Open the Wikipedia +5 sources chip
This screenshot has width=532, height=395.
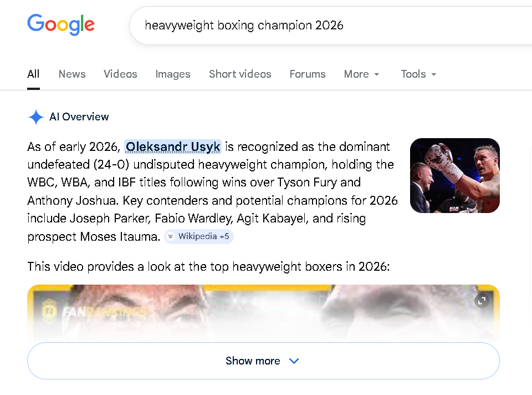pyautogui.click(x=199, y=237)
